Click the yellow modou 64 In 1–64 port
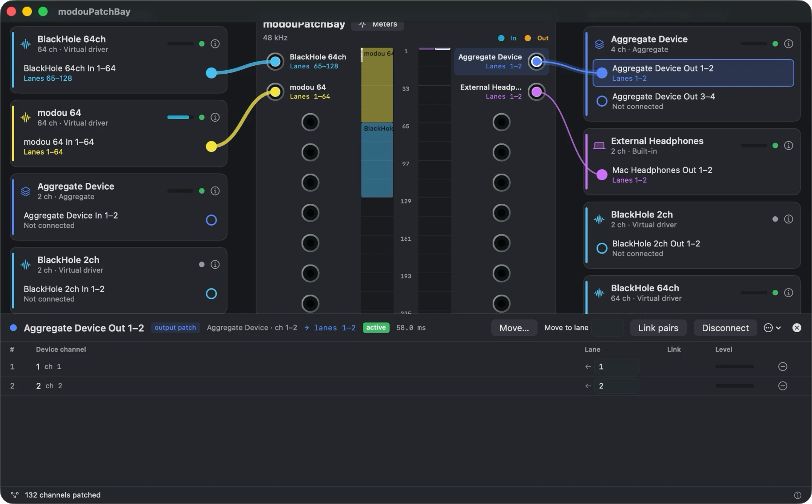This screenshot has height=504, width=812. [211, 147]
